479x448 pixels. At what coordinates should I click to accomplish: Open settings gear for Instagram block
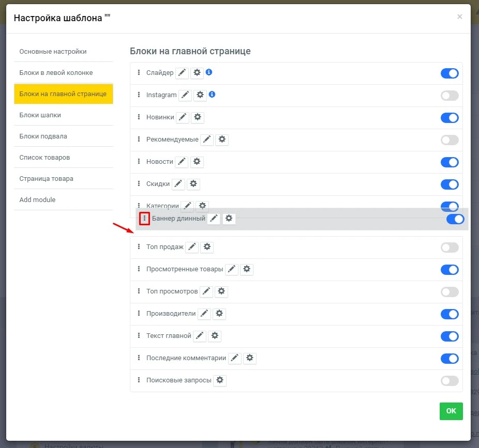coord(200,95)
